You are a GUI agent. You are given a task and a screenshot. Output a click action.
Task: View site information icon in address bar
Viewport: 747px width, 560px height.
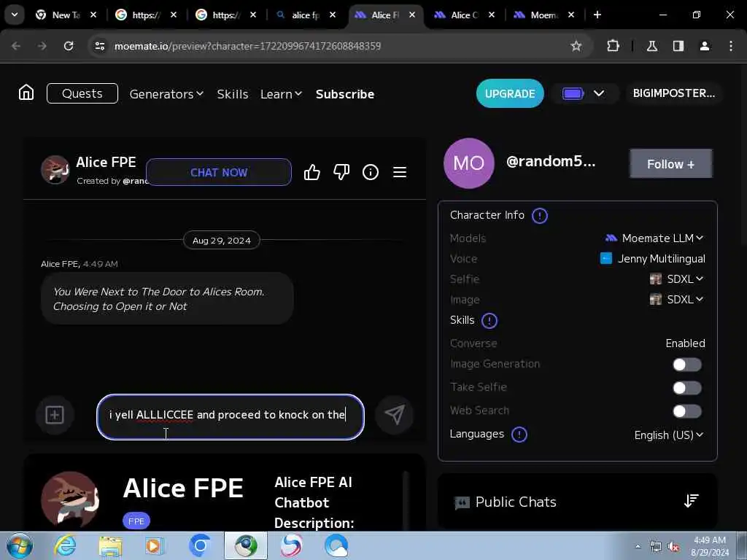(x=99, y=46)
